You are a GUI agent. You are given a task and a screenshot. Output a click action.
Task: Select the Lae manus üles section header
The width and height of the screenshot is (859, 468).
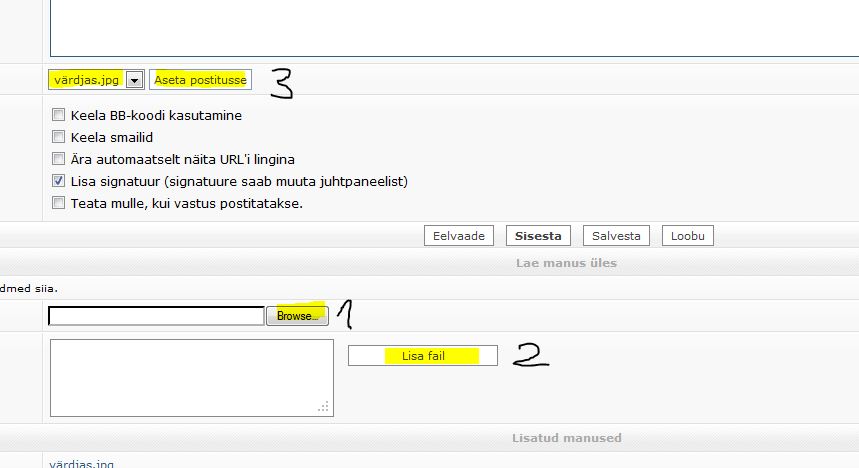click(566, 263)
